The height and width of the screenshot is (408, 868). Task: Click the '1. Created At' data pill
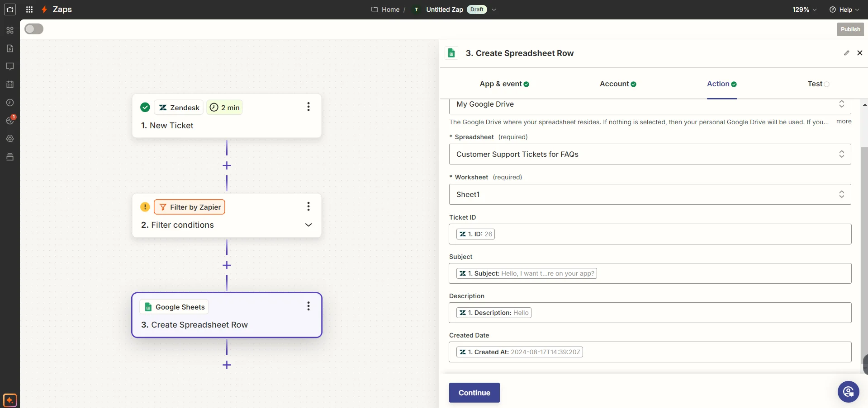pos(520,352)
